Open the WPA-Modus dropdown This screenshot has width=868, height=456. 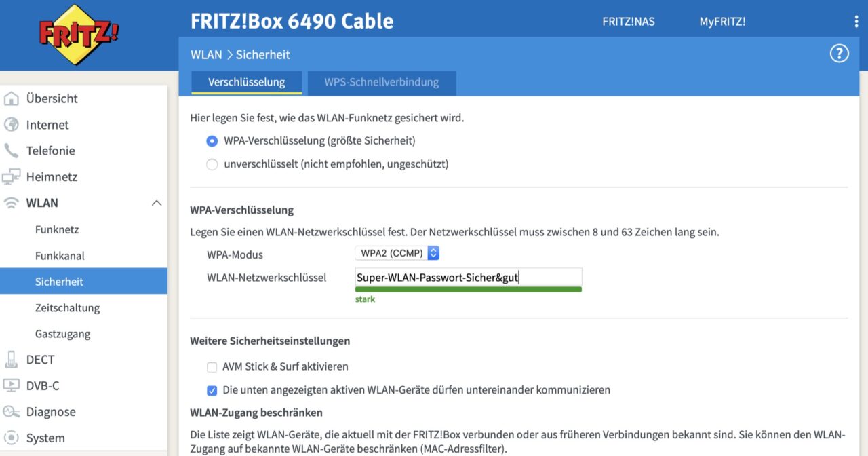click(x=397, y=252)
